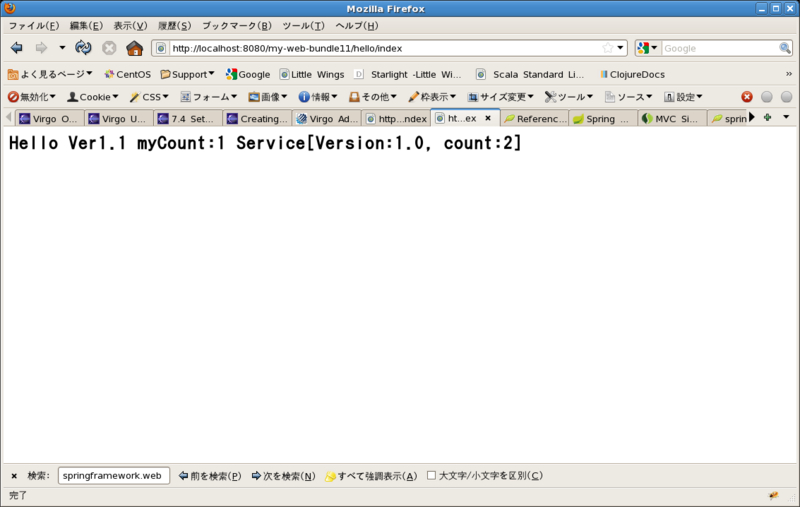The width and height of the screenshot is (800, 507).
Task: Open the ツール developer toolbar menu
Action: 569,97
